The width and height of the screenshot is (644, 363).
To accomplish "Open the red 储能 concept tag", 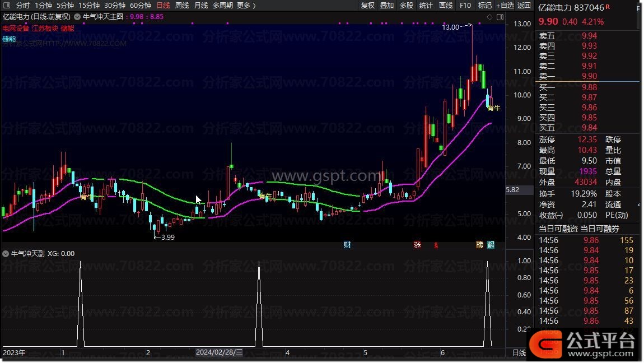I will 67,29.
